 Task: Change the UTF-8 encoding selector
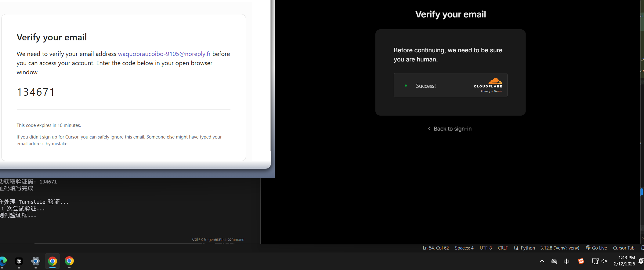point(486,248)
